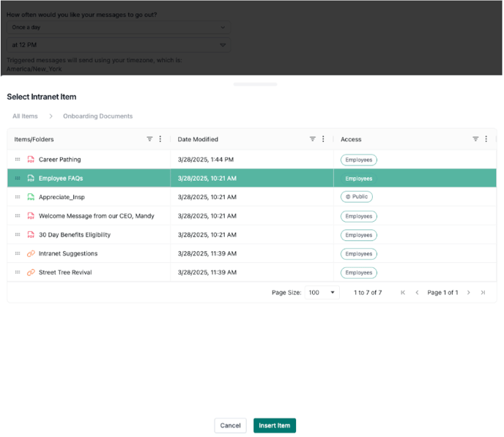Image resolution: width=504 pixels, height=437 pixels.
Task: Sort by the Access column header
Action: [351, 139]
